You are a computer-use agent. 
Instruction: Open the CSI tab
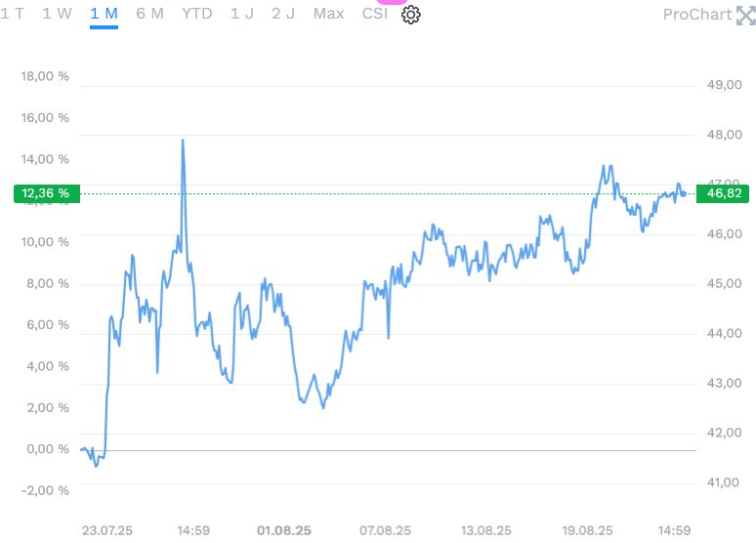(x=374, y=14)
